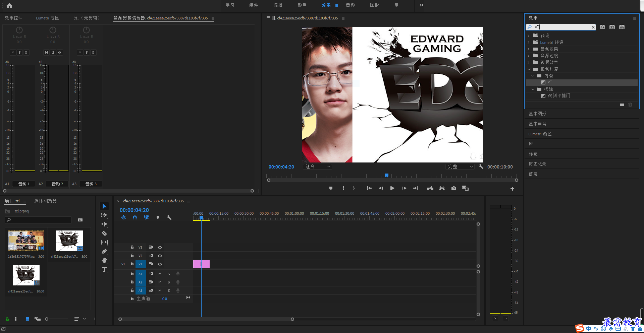Screen dimensions: 644x333
Task: Step back one frame
Action: 381,188
